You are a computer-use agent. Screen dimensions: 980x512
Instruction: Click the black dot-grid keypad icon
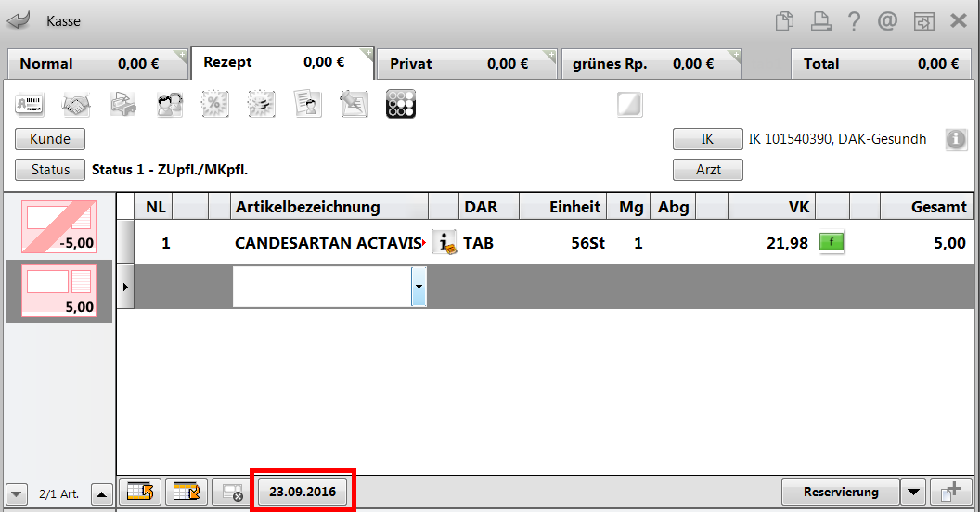coord(401,104)
